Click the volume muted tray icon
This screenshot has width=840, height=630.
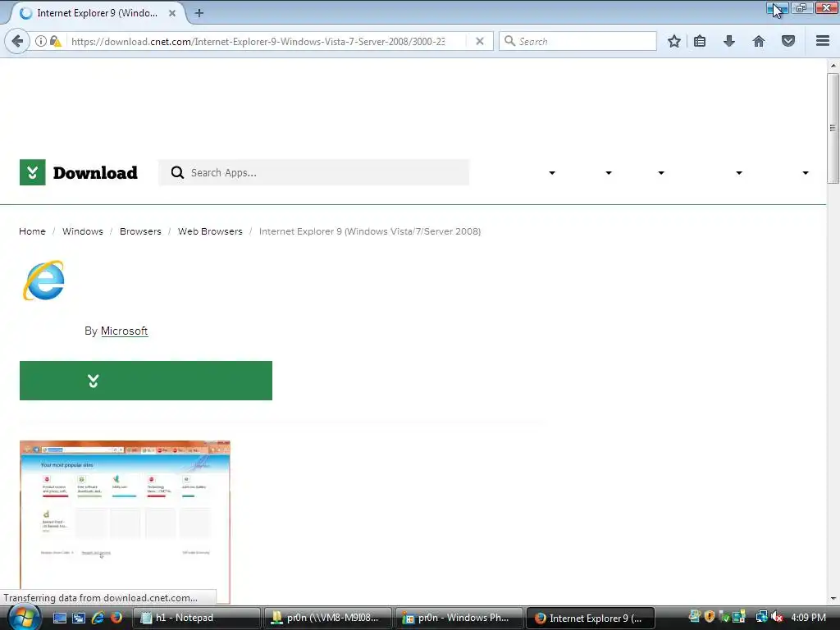click(777, 617)
